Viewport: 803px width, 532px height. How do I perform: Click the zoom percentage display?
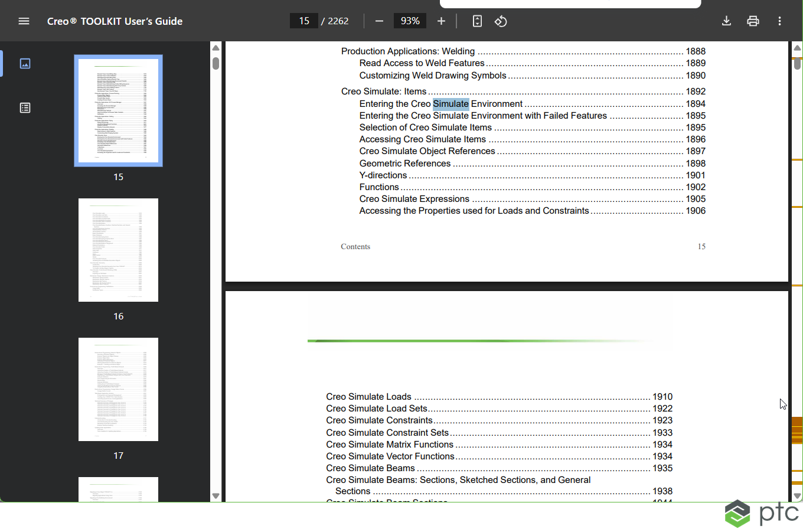point(410,20)
